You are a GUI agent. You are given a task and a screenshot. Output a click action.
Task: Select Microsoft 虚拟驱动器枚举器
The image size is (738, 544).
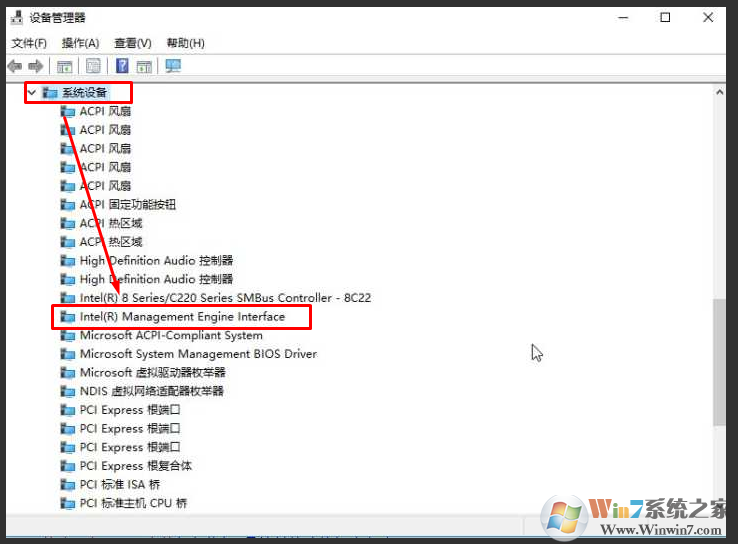click(152, 373)
